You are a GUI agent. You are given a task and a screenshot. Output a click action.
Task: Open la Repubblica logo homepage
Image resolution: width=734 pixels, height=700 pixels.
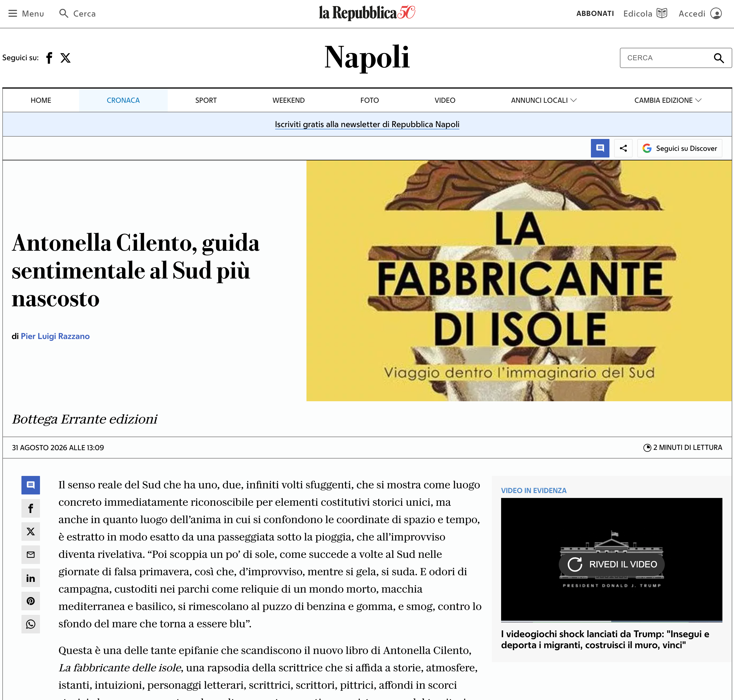pyautogui.click(x=367, y=13)
